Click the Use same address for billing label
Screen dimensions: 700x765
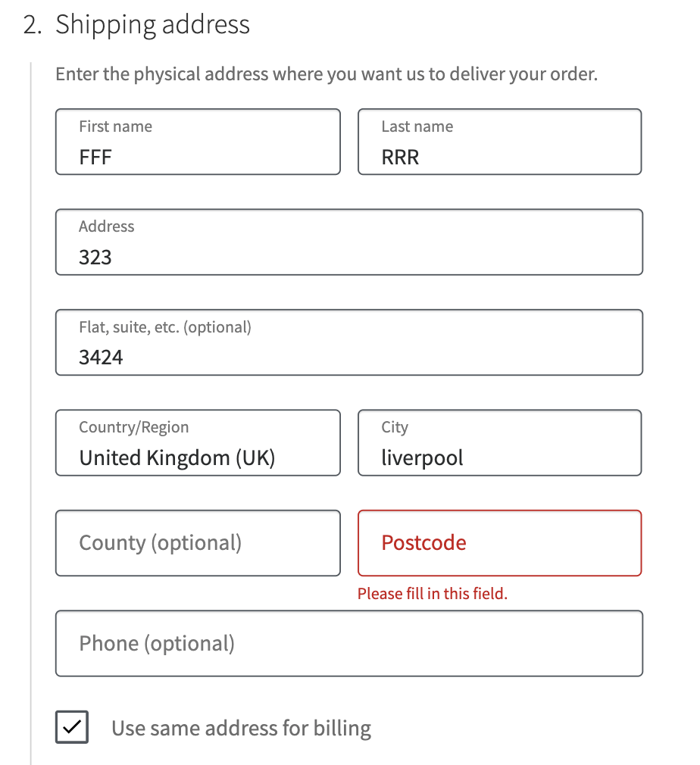click(241, 727)
